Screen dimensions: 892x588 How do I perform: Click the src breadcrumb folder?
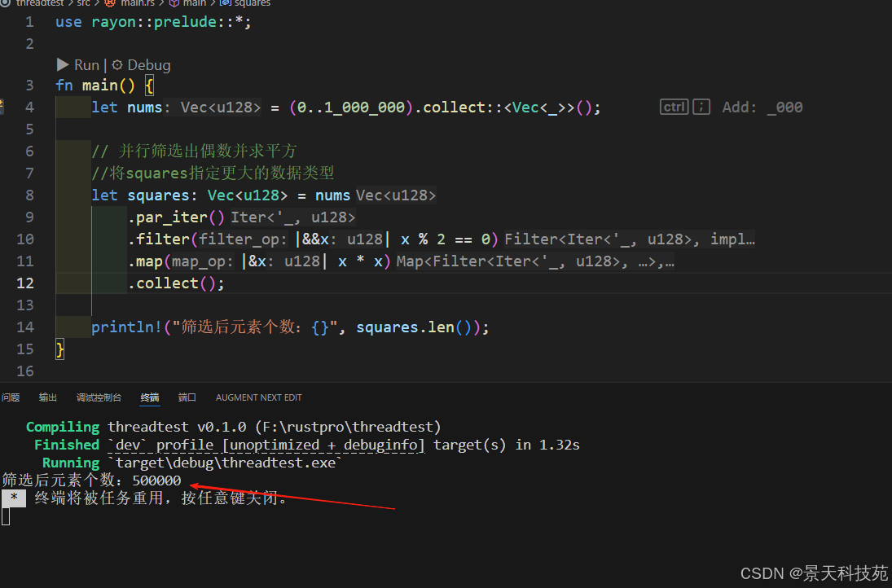point(83,2)
